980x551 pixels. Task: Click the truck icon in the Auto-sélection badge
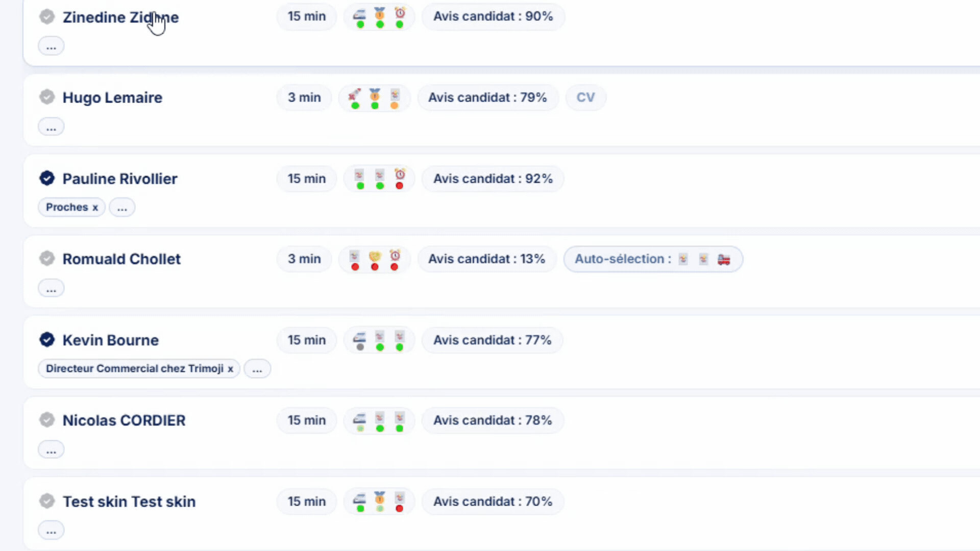coord(724,259)
